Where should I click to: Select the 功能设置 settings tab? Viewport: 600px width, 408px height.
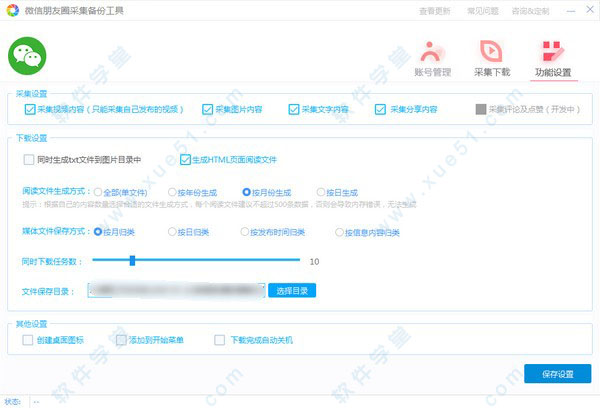point(553,60)
